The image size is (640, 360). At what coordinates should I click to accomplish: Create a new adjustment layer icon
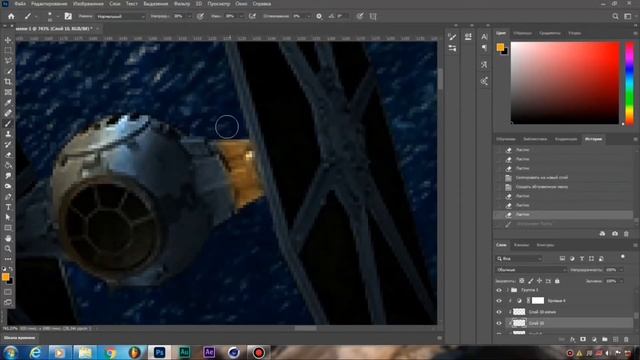coord(594,339)
